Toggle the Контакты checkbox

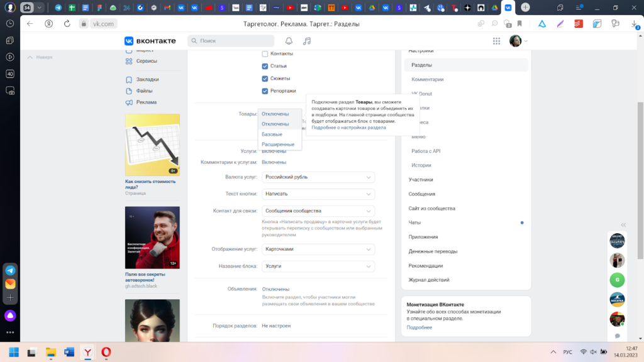tap(265, 54)
